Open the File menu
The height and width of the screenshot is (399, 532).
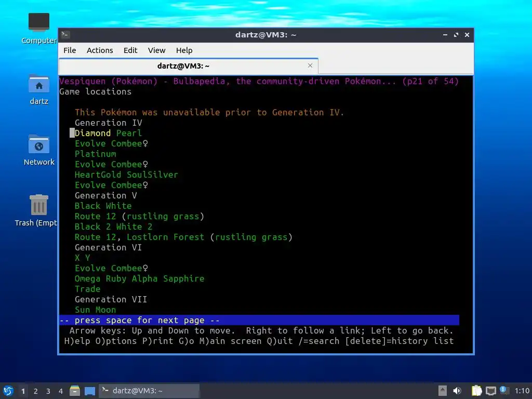(70, 50)
